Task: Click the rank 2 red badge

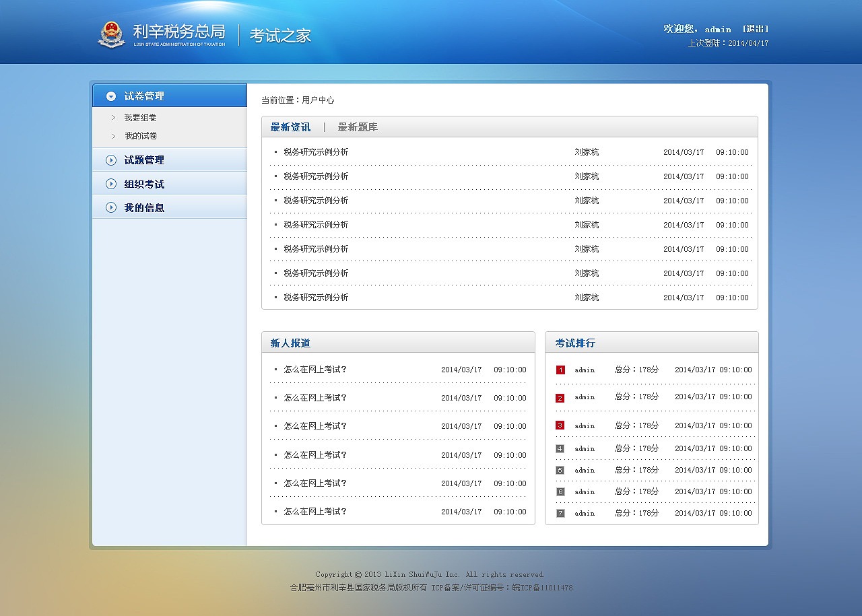Action: [560, 398]
